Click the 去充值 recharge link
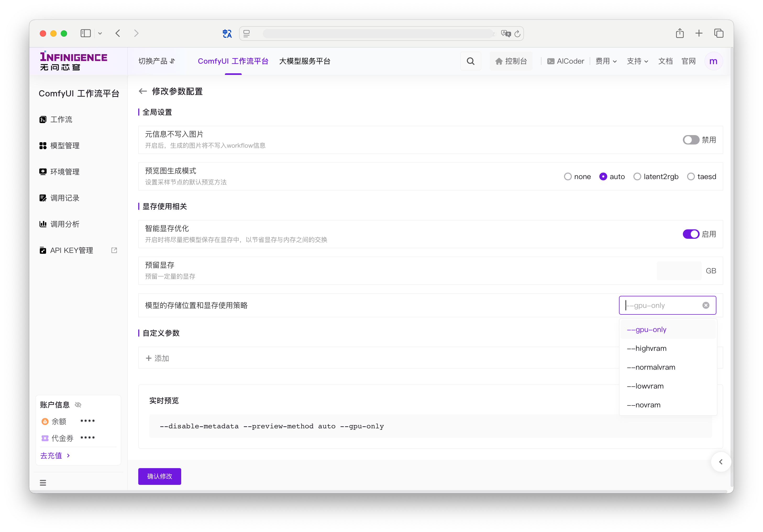Screen dimensions: 763x532 point(55,456)
